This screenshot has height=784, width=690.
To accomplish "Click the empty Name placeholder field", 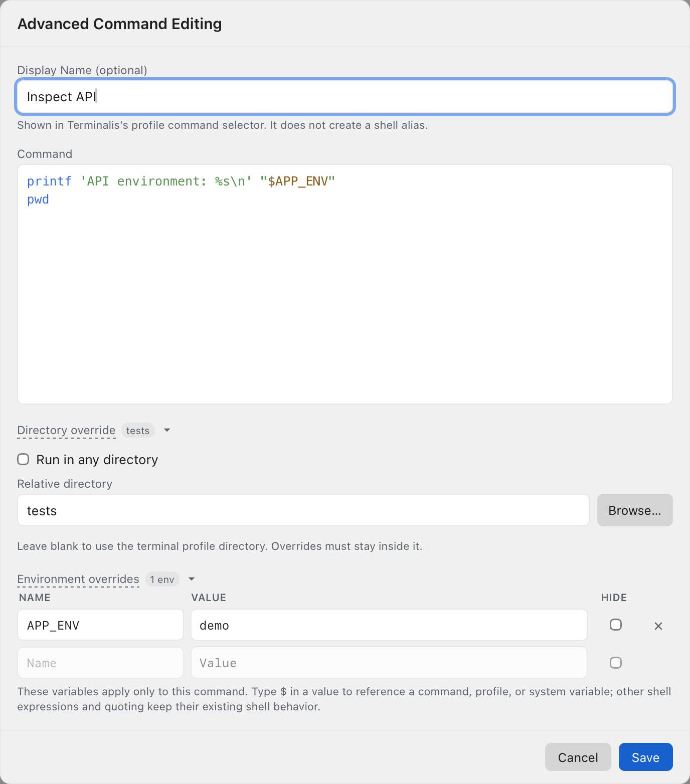I will click(101, 663).
